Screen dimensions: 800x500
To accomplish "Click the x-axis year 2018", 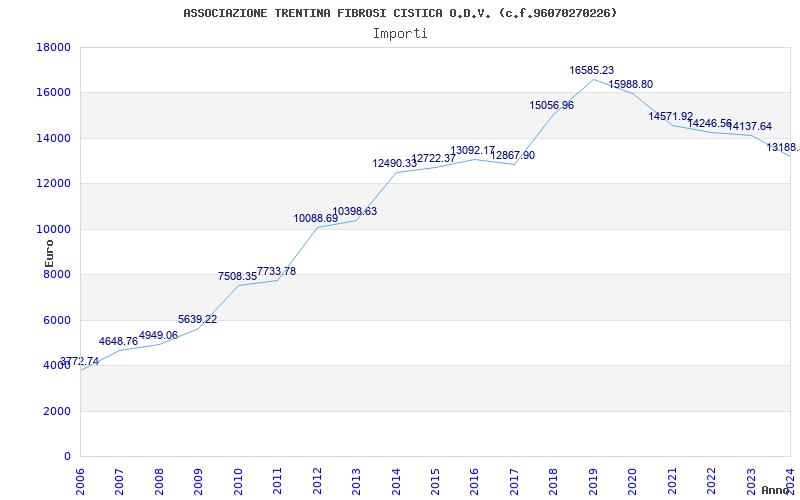I will (554, 481).
